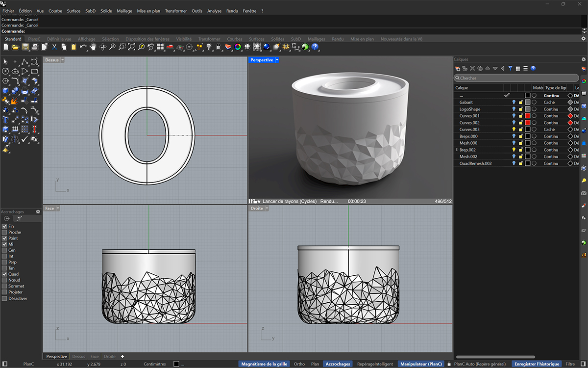Select the Text object tool

click(x=5, y=120)
